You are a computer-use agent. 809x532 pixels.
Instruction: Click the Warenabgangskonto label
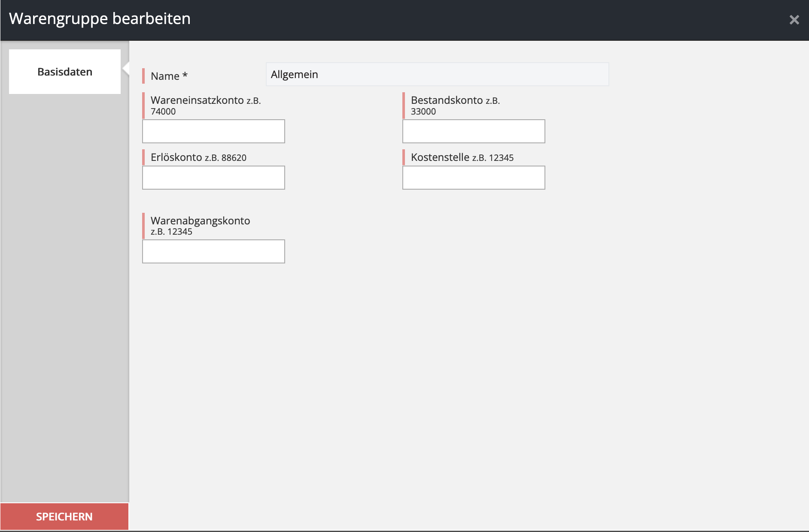[200, 225]
